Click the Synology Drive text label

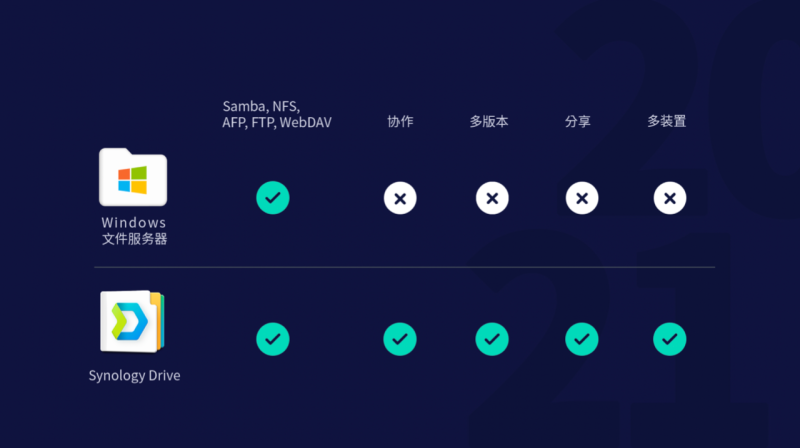click(x=134, y=376)
